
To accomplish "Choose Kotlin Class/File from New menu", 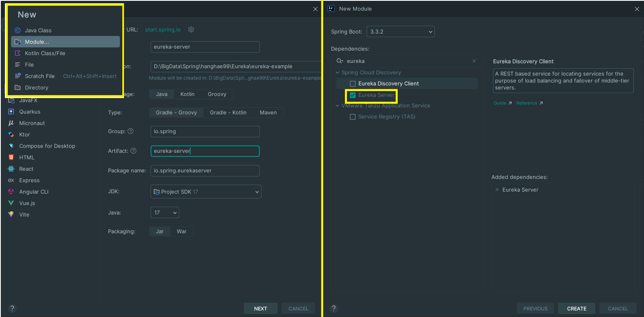I will click(65, 53).
